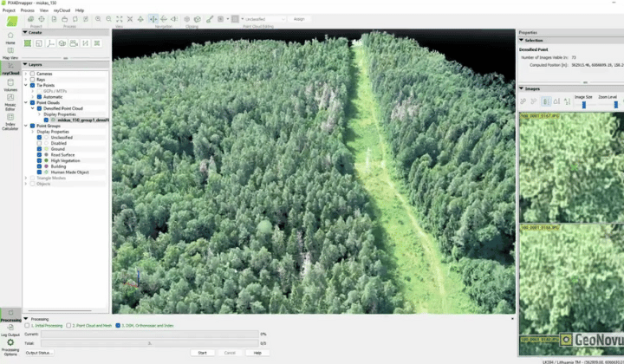Click the Log Output icon
Screen dimensions: 624x364
click(10, 327)
